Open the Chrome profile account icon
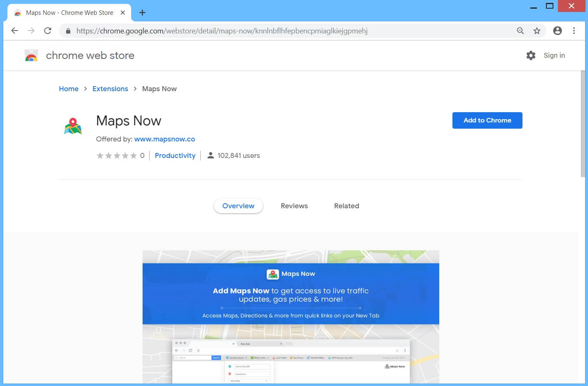 558,31
